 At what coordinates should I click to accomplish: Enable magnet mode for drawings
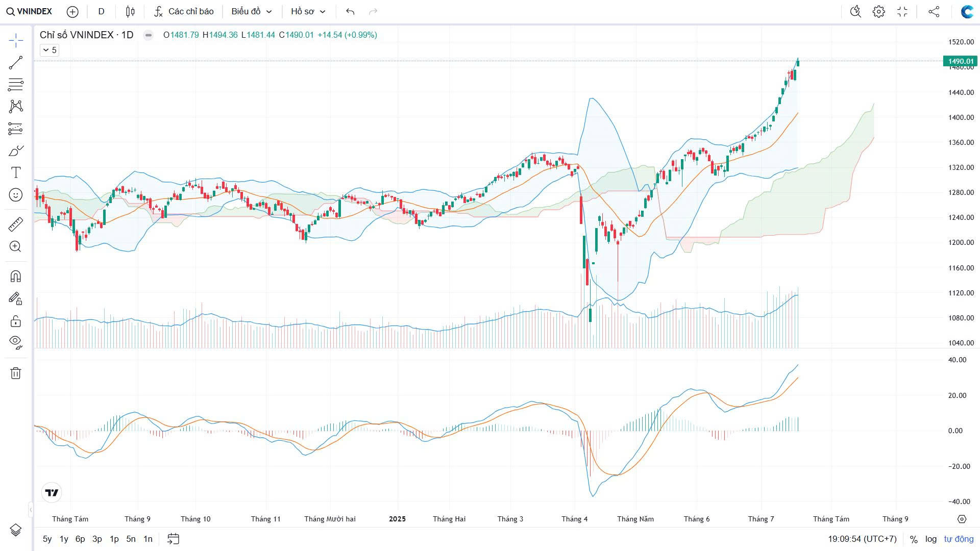point(16,277)
